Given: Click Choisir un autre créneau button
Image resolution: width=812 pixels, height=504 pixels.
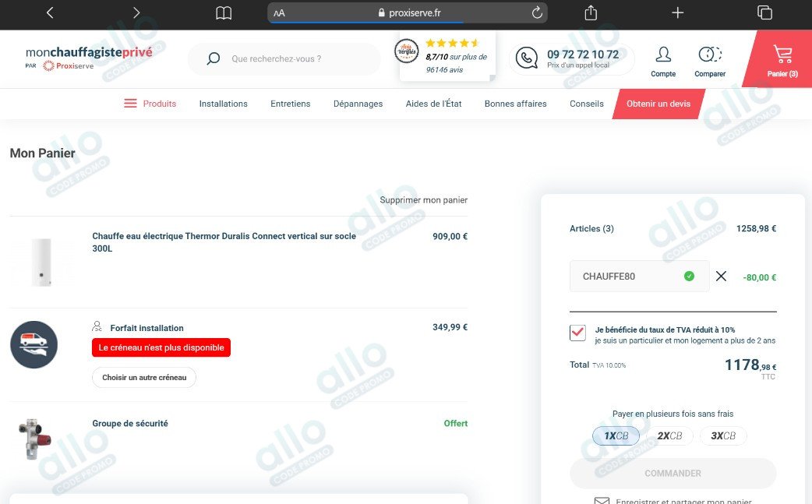Looking at the screenshot, I should pyautogui.click(x=144, y=377).
